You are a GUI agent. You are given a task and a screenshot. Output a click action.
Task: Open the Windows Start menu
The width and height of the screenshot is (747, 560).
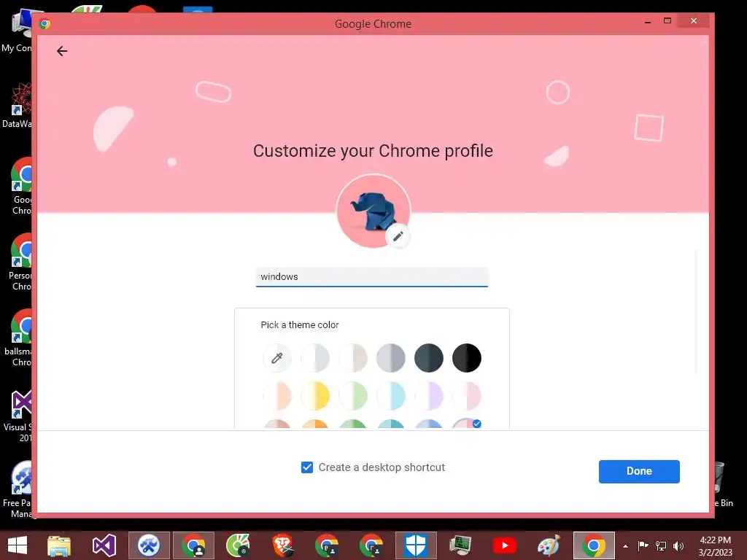[x=18, y=545]
